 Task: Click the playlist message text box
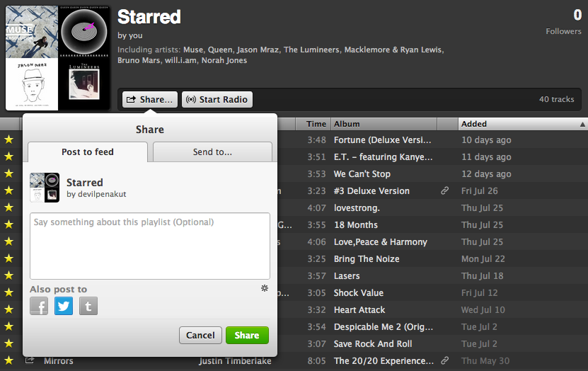(150, 246)
